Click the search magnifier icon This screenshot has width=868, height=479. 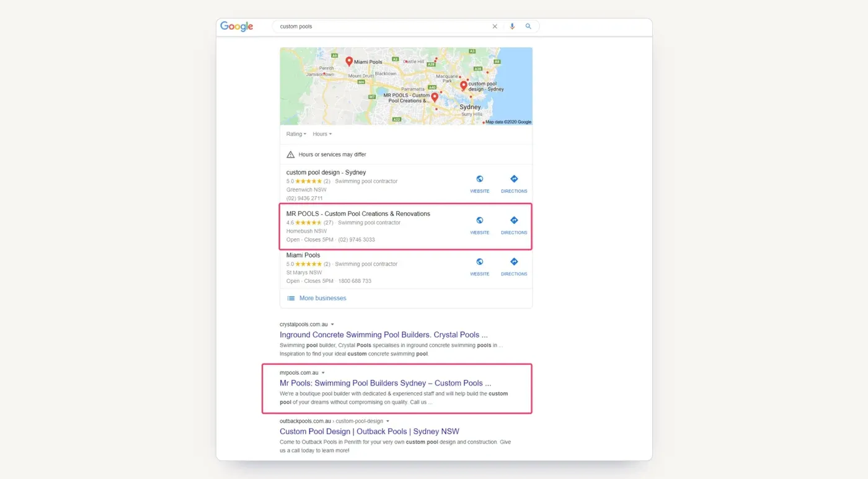tap(528, 27)
